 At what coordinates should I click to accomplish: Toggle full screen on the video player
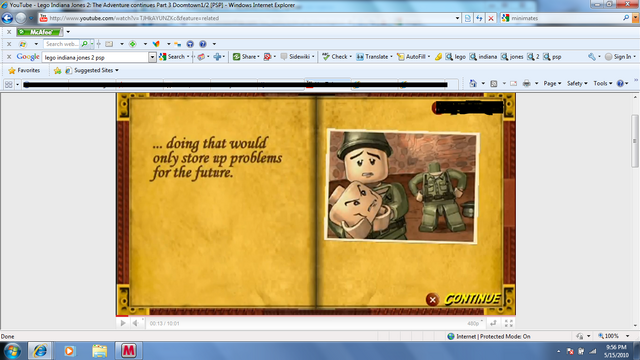pos(509,323)
